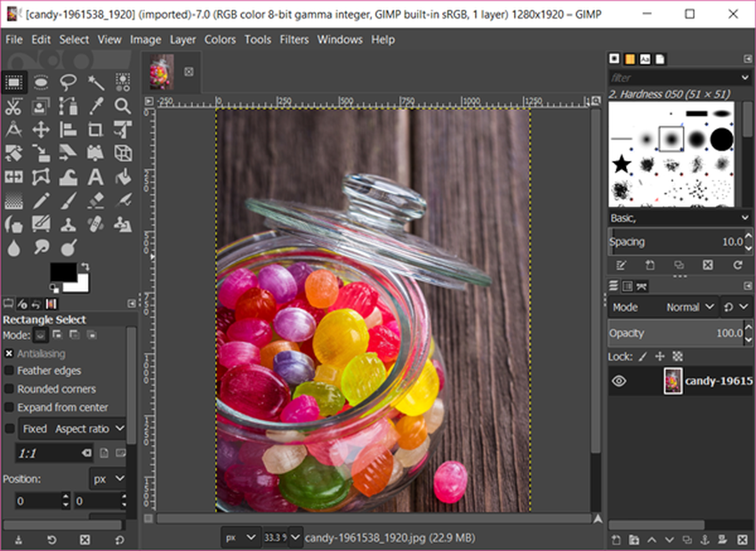This screenshot has width=756, height=551.
Task: Activate the Bucket Fill tool
Action: (123, 176)
